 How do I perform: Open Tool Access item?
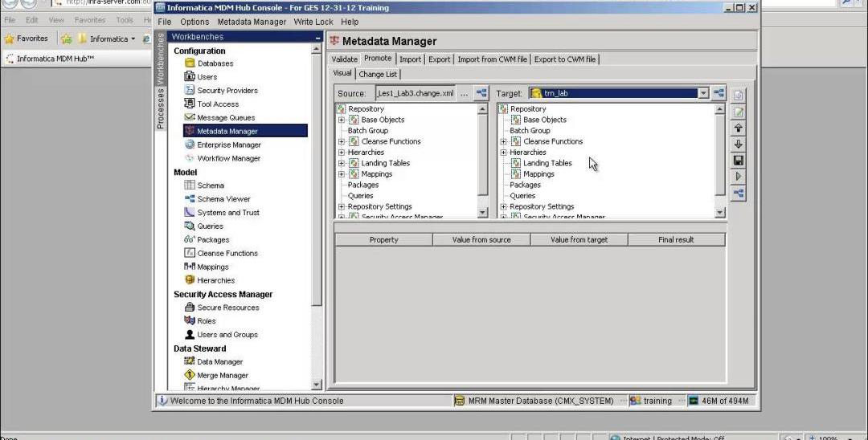[x=211, y=104]
